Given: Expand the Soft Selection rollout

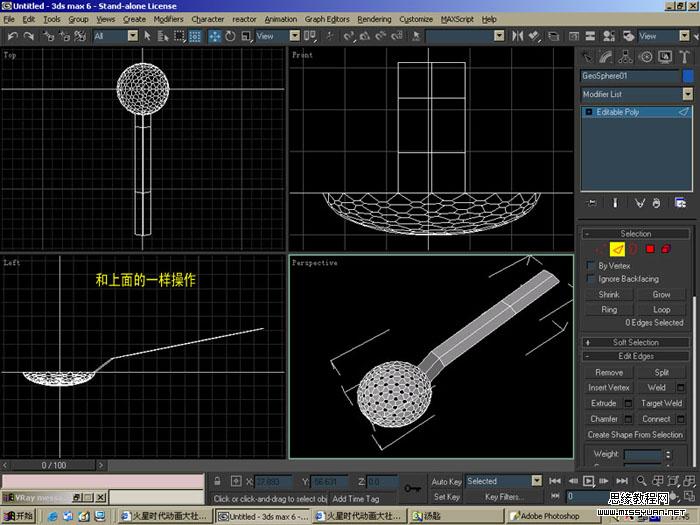Looking at the screenshot, I should [636, 342].
